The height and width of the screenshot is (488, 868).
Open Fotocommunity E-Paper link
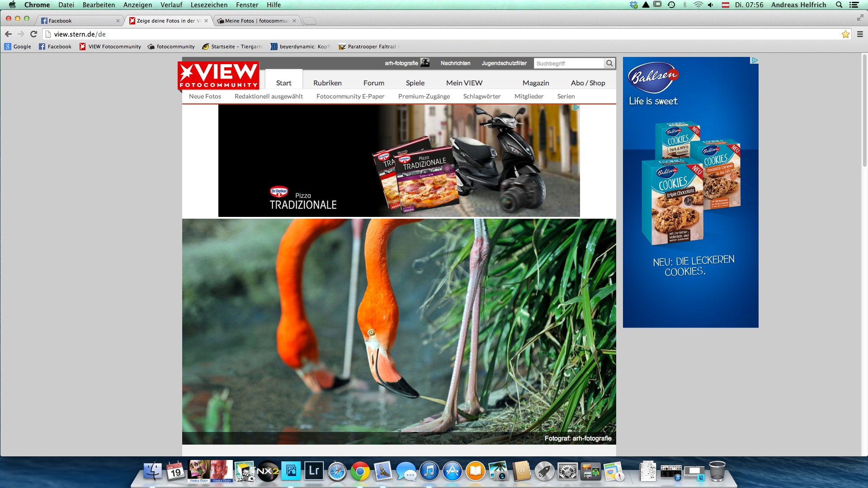coord(350,96)
